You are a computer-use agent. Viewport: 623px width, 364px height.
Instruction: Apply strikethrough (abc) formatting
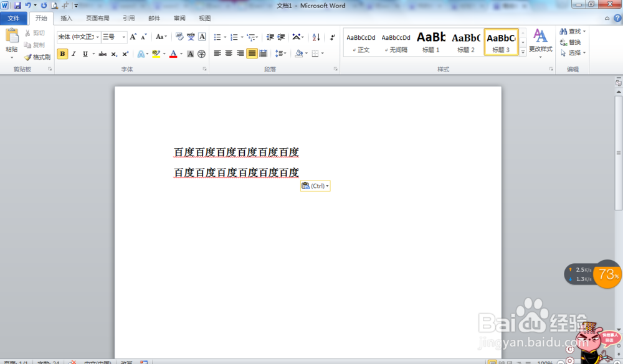[103, 54]
